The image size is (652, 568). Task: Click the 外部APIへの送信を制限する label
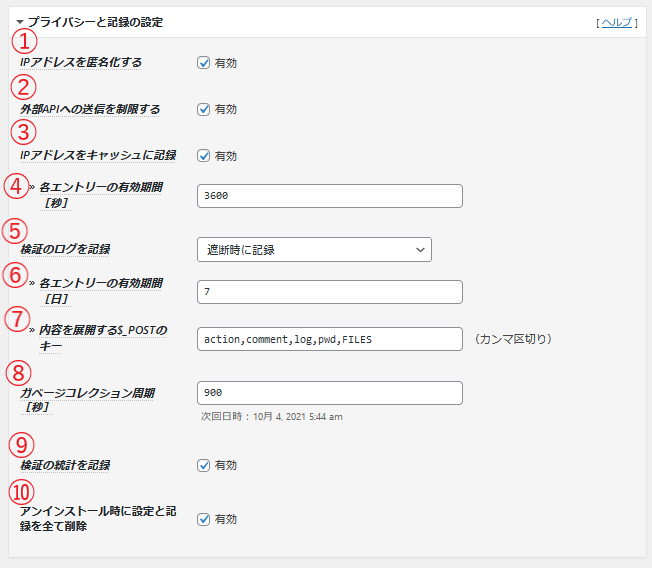click(x=90, y=109)
